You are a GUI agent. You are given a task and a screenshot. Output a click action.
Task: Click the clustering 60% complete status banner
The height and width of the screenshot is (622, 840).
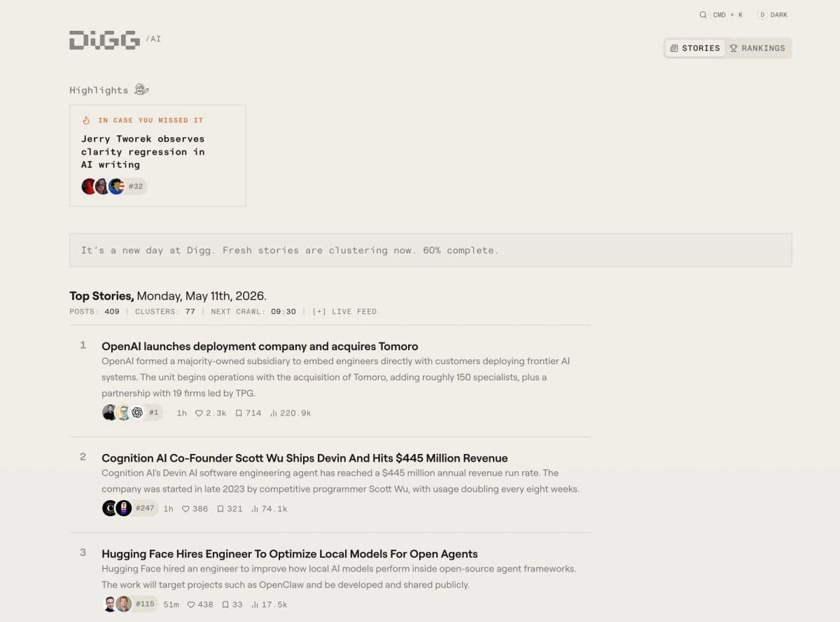pyautogui.click(x=430, y=250)
